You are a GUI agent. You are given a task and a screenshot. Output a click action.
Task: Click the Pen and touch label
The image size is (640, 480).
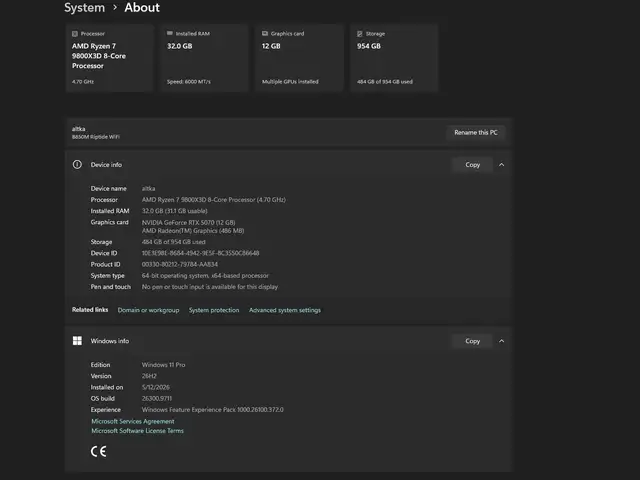pos(111,287)
